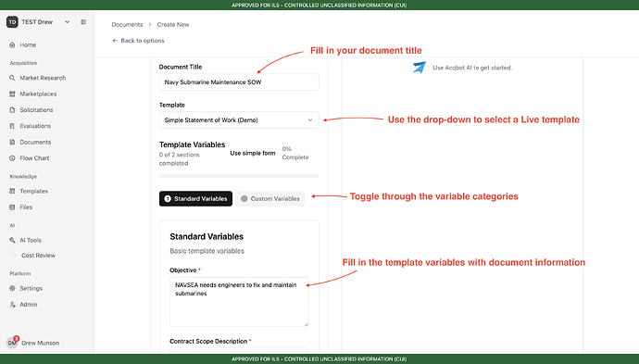Click the Marketplaces store icon
Screen dimensions: 639x364
(x=12, y=94)
